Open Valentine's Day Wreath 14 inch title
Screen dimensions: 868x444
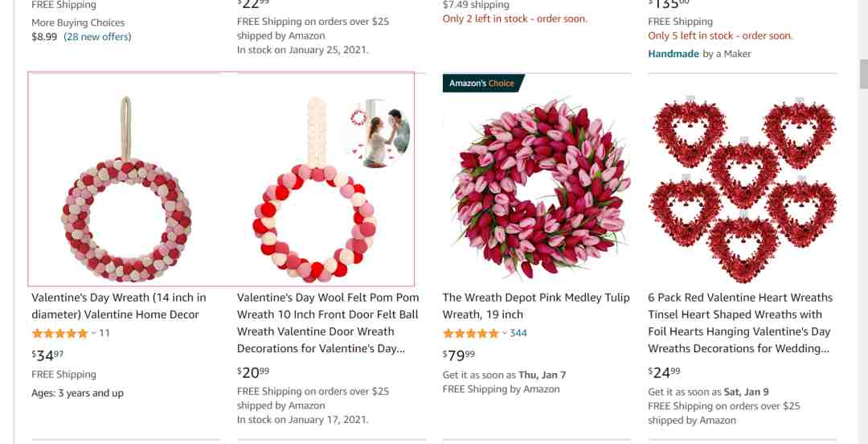[119, 306]
